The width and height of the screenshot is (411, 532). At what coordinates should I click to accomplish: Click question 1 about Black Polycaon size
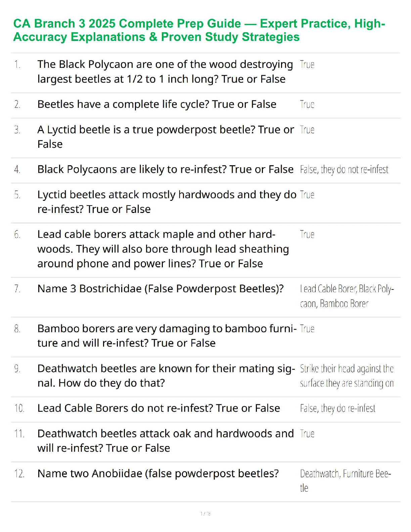(x=165, y=72)
